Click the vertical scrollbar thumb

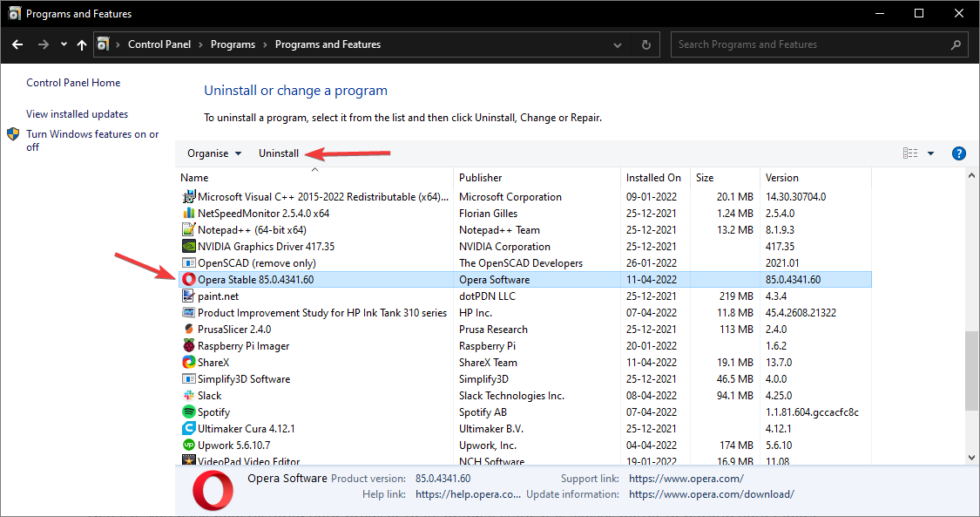(x=971, y=371)
